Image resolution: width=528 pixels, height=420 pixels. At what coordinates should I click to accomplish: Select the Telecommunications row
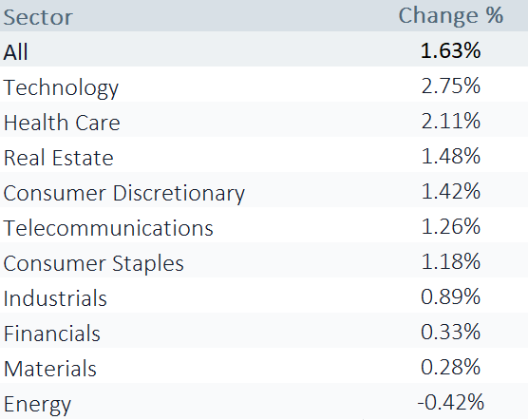(x=264, y=224)
